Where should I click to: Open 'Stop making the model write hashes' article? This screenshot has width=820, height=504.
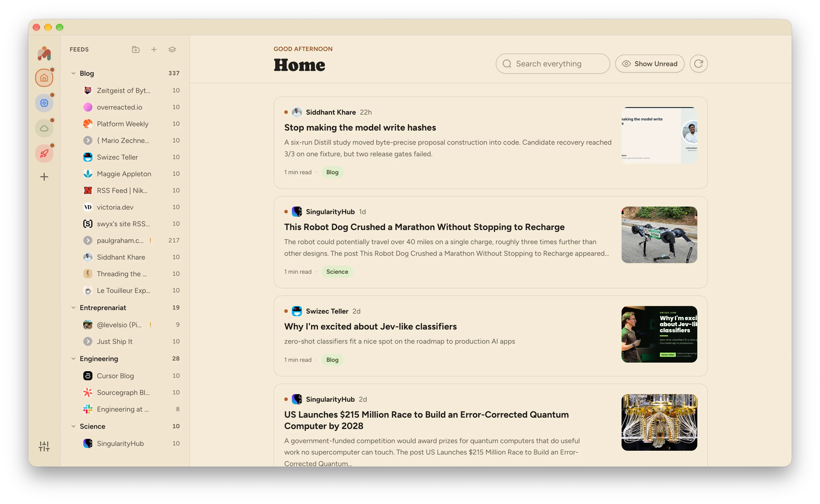click(x=360, y=128)
